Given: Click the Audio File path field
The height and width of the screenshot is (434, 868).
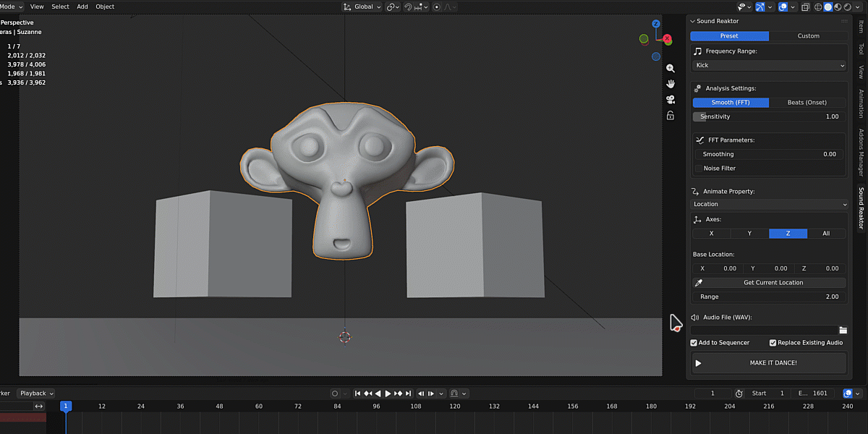Looking at the screenshot, I should point(763,330).
